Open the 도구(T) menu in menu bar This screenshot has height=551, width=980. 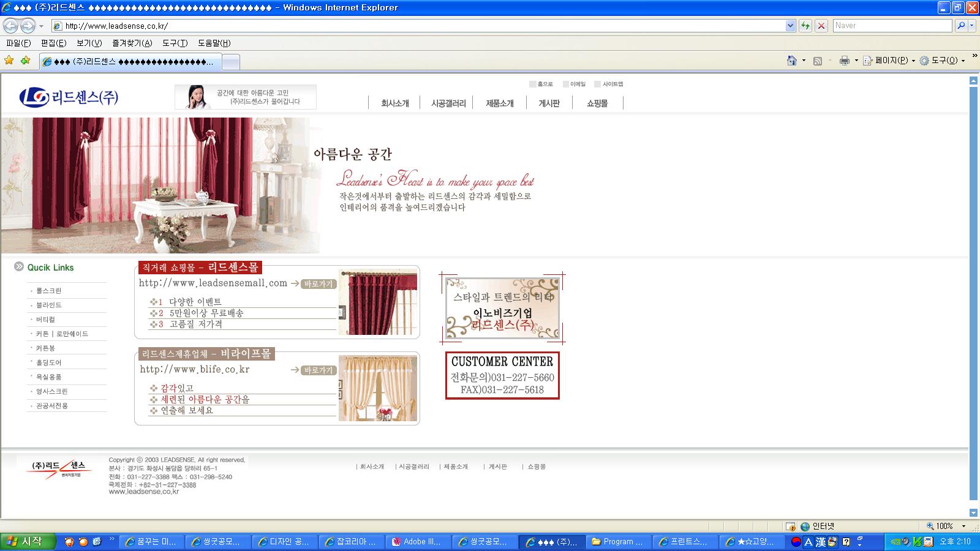[175, 43]
